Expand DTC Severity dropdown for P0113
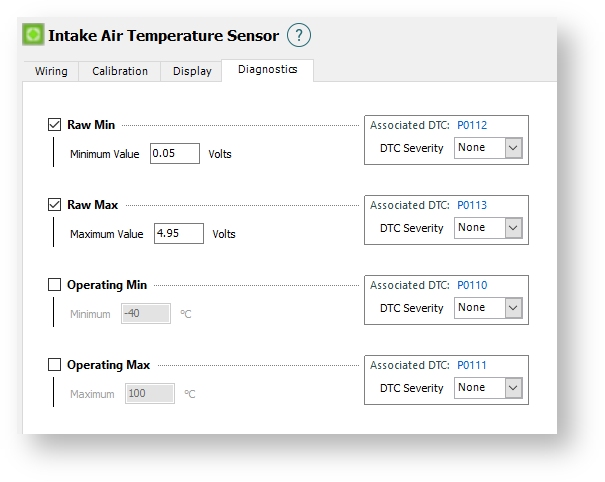Screen dimensions: 605x482 pyautogui.click(x=488, y=228)
